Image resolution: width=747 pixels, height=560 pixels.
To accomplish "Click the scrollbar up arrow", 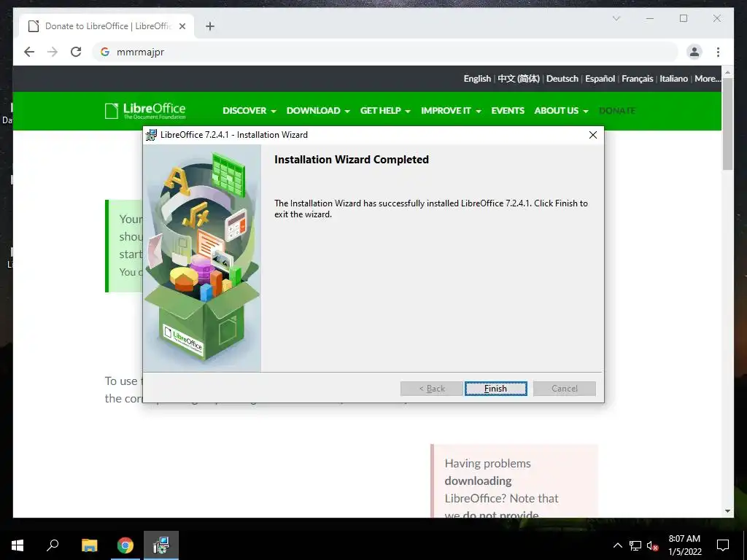I will tap(727, 72).
